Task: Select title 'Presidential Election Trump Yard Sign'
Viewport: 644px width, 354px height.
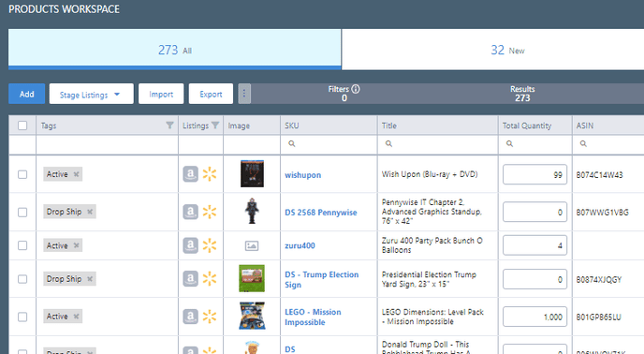Action: pyautogui.click(x=429, y=279)
